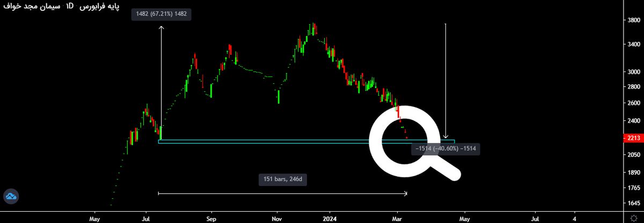Click the Mar label on time axis
The image size is (644, 223).
(398, 219)
